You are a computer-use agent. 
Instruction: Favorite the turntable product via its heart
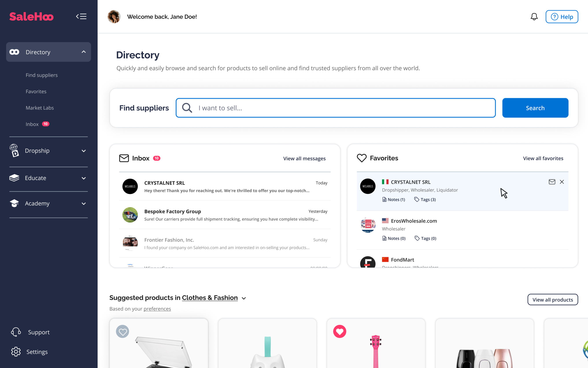[x=122, y=331]
